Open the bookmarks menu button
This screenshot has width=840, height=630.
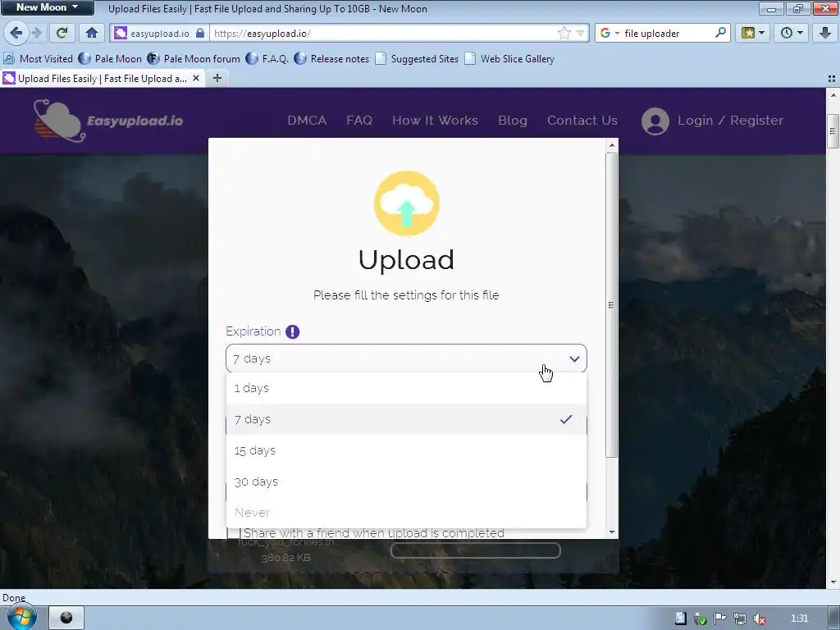(x=753, y=33)
